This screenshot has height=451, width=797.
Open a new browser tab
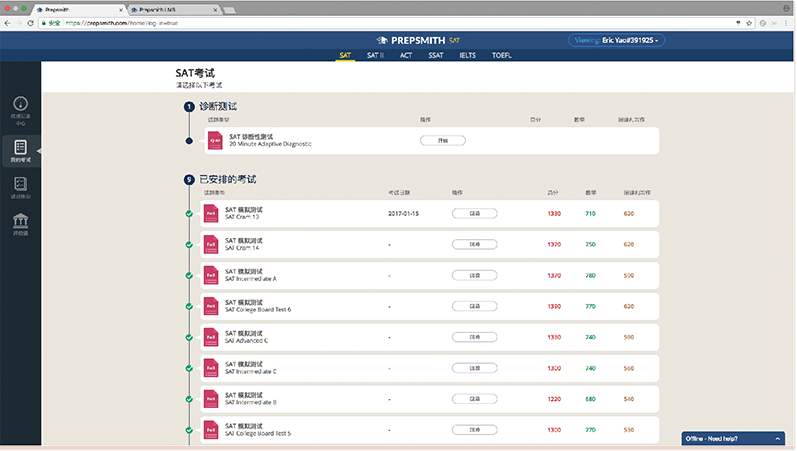(x=229, y=10)
